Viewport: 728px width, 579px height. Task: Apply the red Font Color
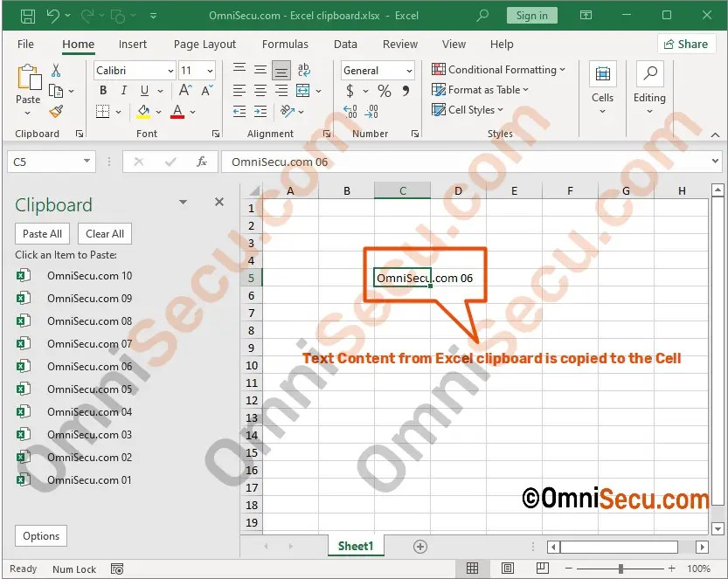point(177,112)
